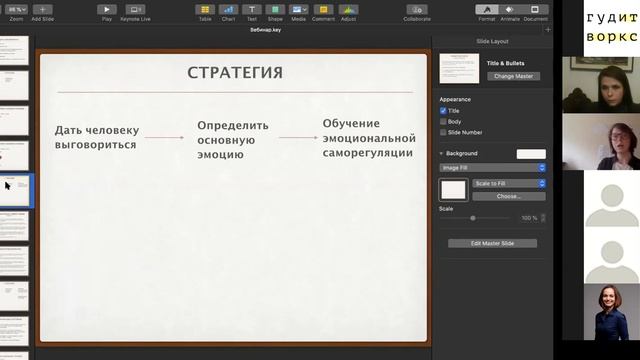Select text Дать человеку выговориться
The height and width of the screenshot is (360, 640).
97,138
